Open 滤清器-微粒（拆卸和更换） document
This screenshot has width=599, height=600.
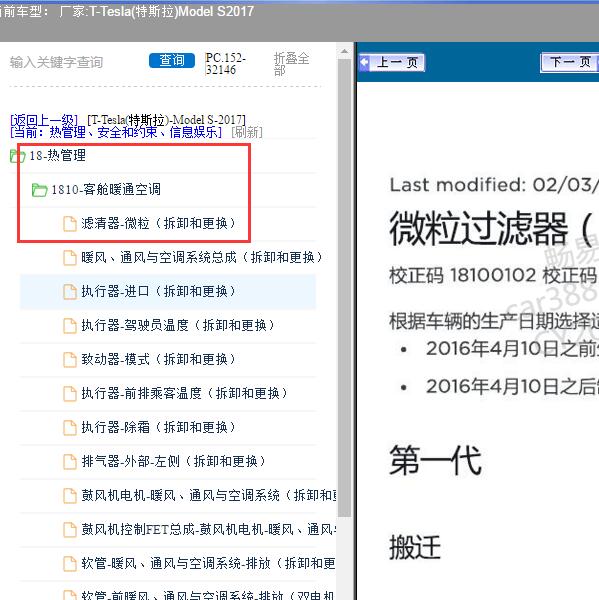[158, 223]
